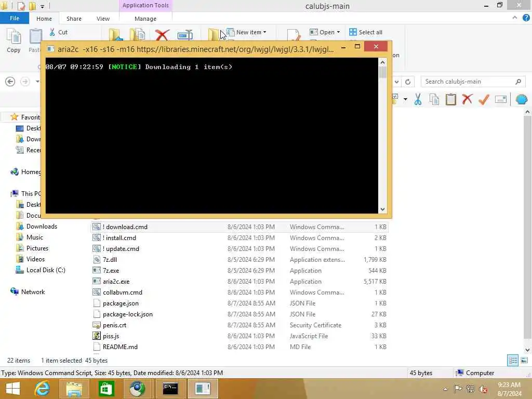Click the refresh arrow beside the address bar
Screen dimensions: 532x399
point(408,82)
